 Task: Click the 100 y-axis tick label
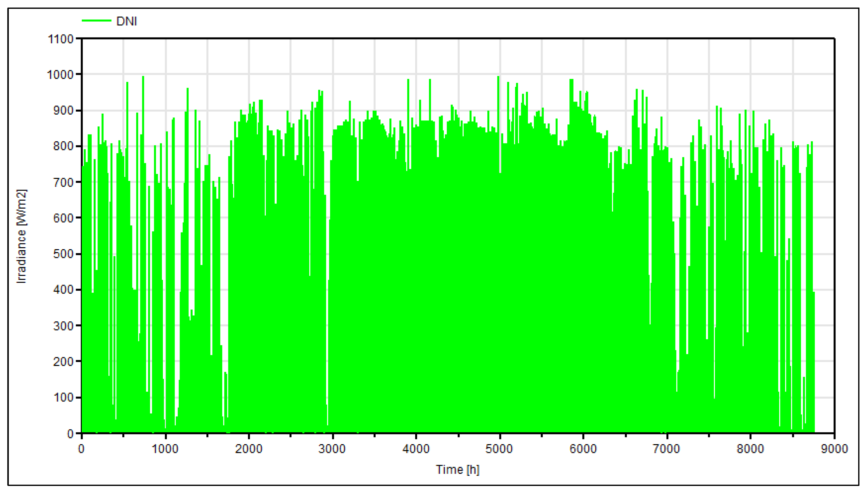(63, 398)
